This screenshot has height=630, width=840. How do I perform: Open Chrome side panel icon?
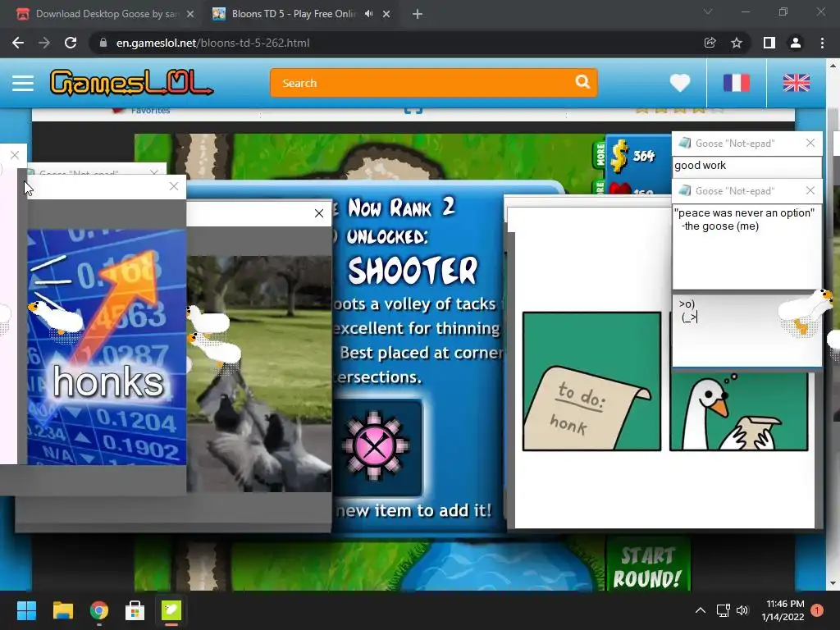point(769,43)
